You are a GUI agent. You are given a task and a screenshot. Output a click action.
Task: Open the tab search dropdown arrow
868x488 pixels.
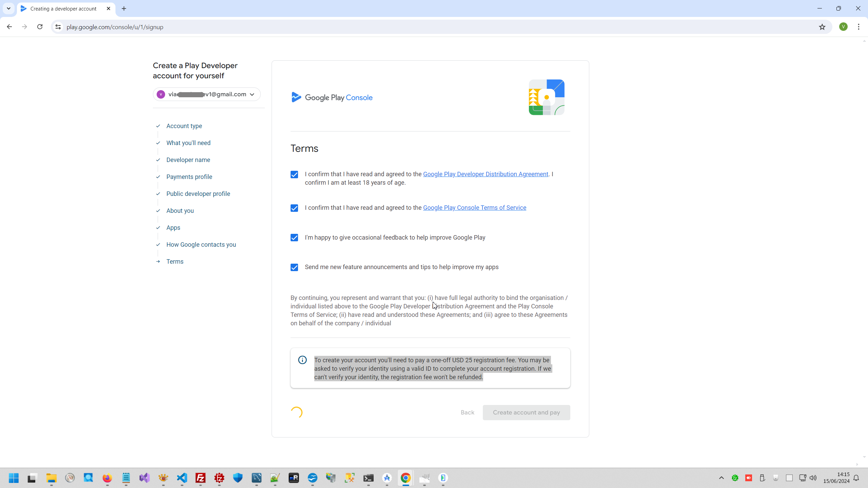point(8,8)
